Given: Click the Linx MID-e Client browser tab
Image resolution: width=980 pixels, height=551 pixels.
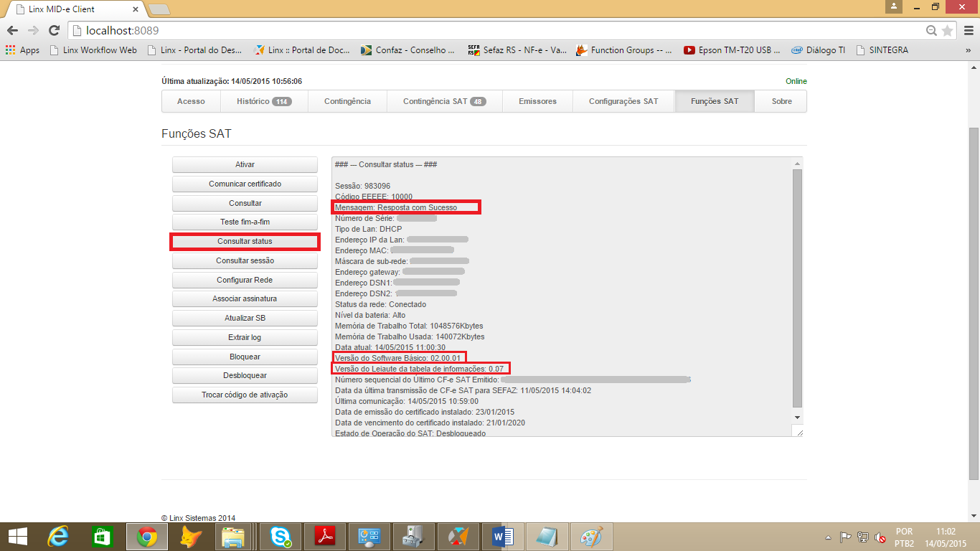Looking at the screenshot, I should pyautogui.click(x=75, y=9).
